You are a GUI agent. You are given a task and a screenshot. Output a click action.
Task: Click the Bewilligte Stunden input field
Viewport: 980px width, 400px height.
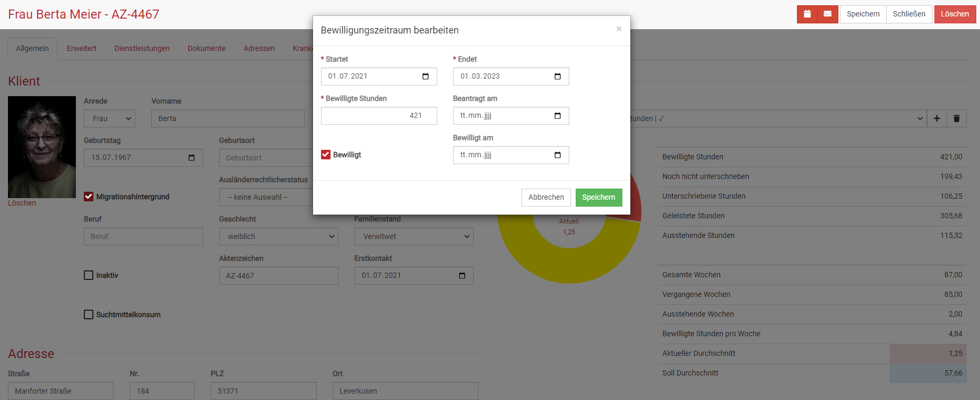click(378, 116)
